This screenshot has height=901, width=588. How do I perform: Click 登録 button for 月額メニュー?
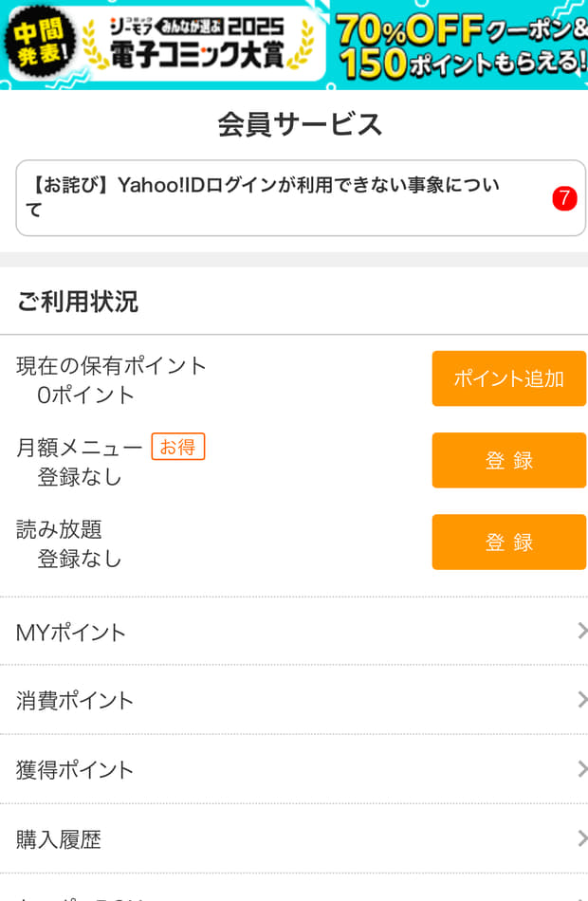click(x=508, y=460)
